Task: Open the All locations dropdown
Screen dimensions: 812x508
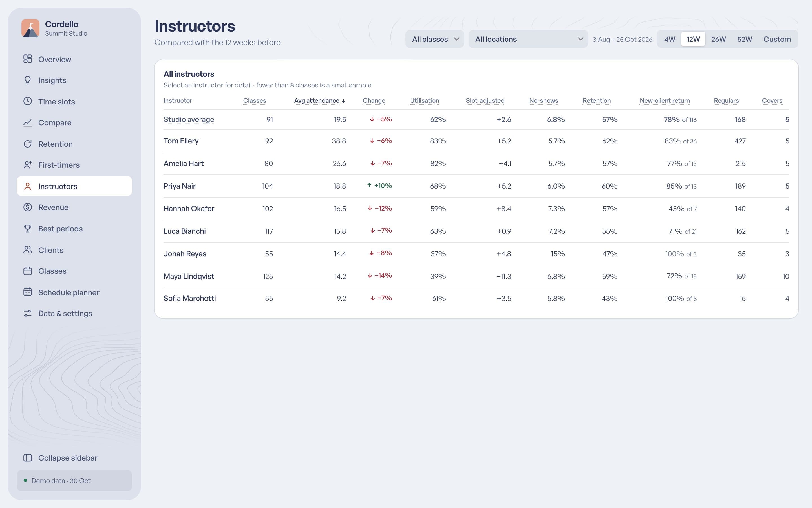Action: pos(528,39)
